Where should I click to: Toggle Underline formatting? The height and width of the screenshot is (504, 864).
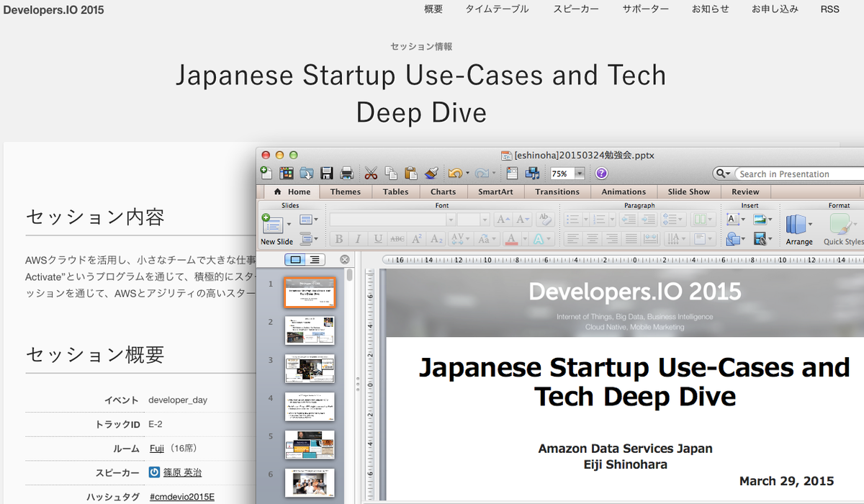tap(377, 239)
